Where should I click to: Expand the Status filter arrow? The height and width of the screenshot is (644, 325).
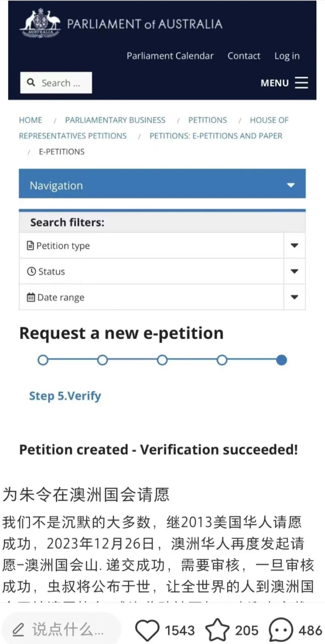(294, 272)
